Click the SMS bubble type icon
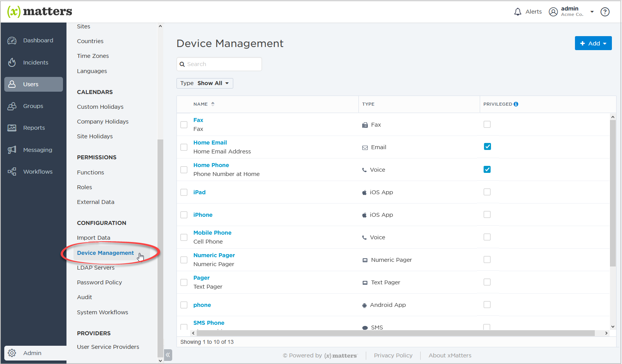This screenshot has width=622, height=364. pyautogui.click(x=365, y=328)
